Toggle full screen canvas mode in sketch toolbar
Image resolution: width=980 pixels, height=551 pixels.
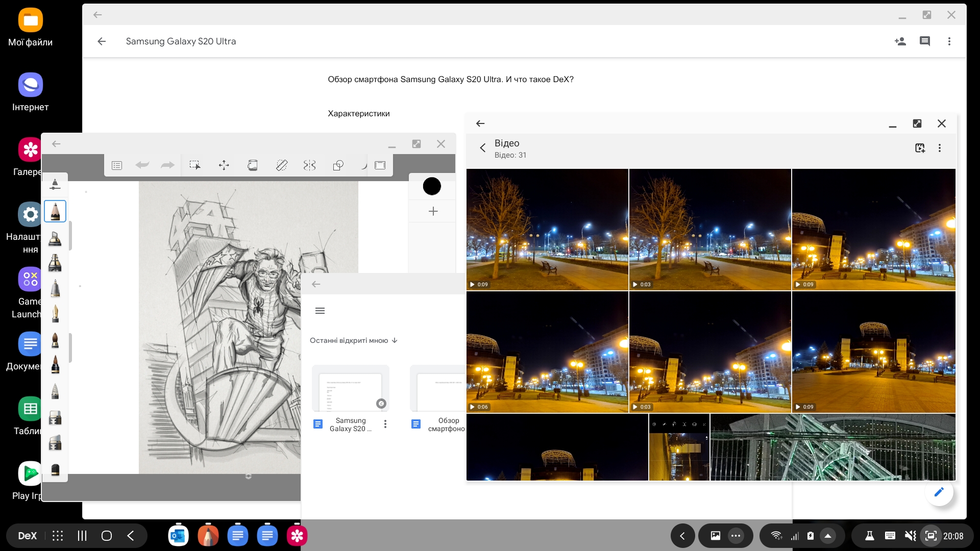(x=380, y=165)
